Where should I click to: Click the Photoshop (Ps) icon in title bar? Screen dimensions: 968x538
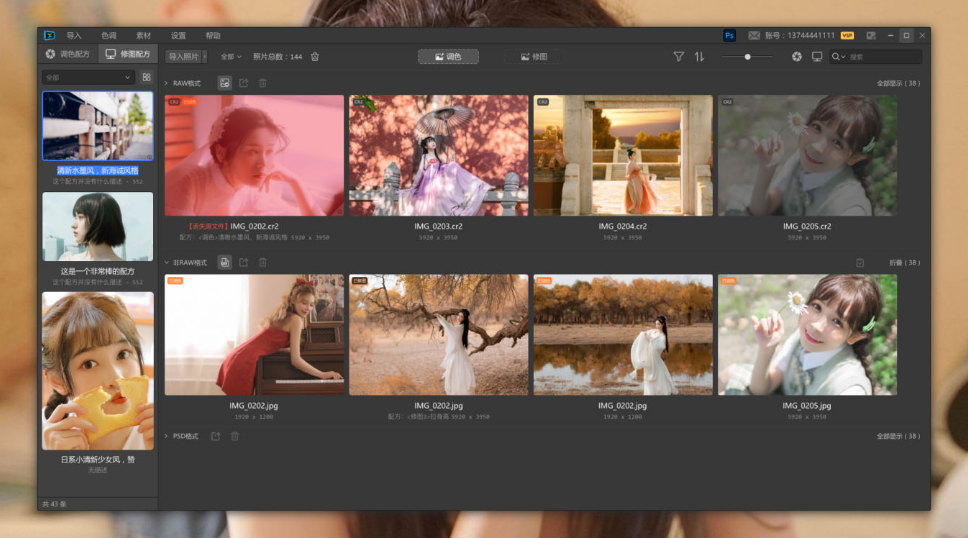[x=729, y=35]
